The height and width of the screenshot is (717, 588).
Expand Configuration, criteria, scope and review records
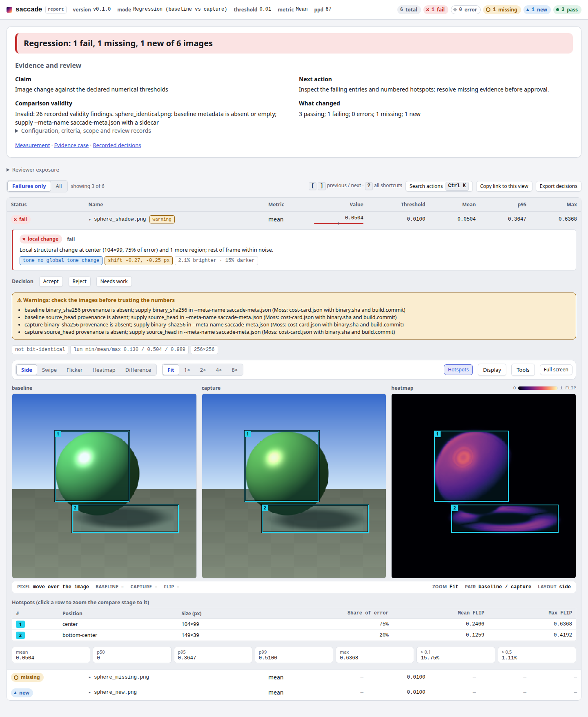click(x=83, y=131)
